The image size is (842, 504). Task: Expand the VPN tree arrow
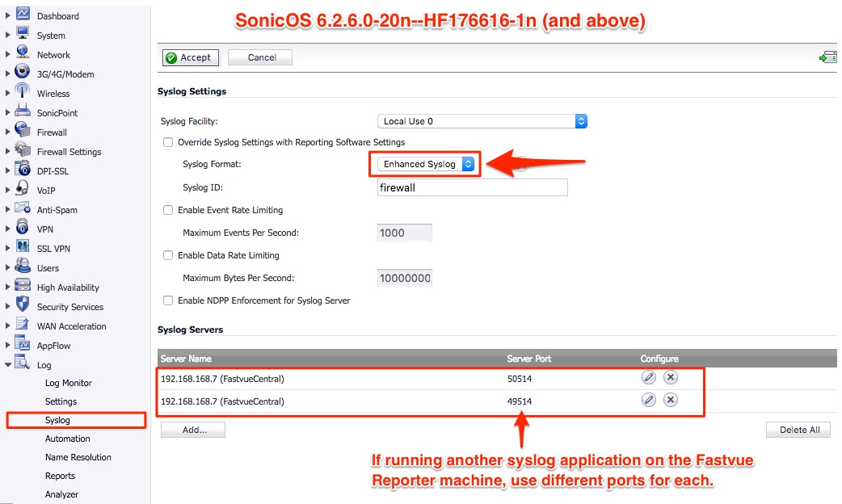point(7,229)
